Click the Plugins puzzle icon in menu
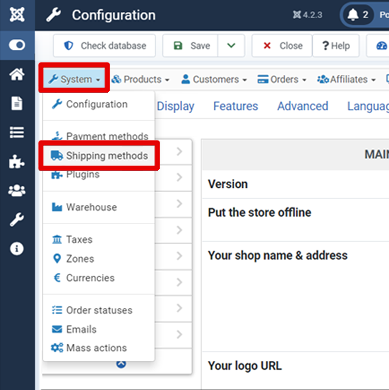Viewport: 389px width, 390px height. tap(57, 174)
